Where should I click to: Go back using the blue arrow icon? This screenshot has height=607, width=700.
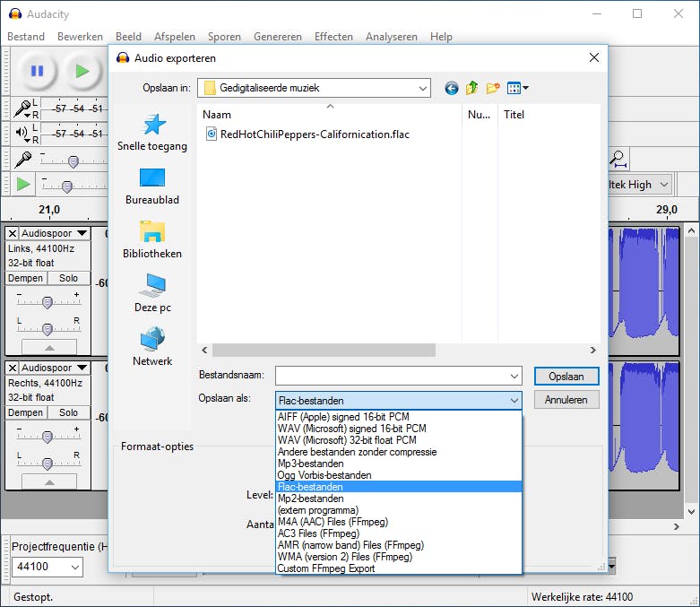point(452,88)
